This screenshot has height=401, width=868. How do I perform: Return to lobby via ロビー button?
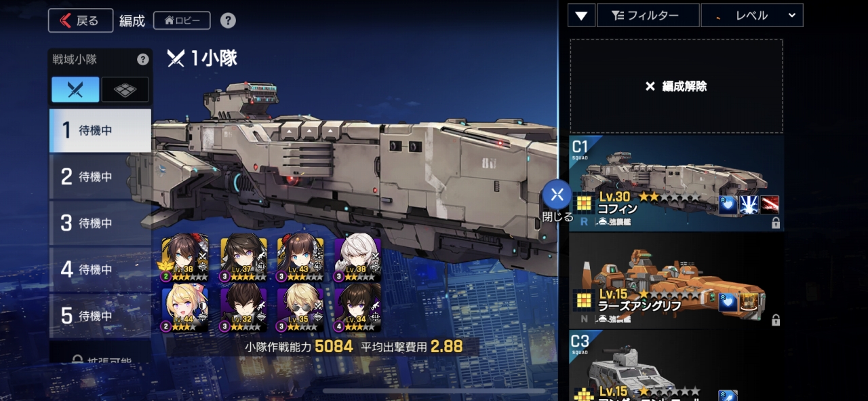pos(182,20)
